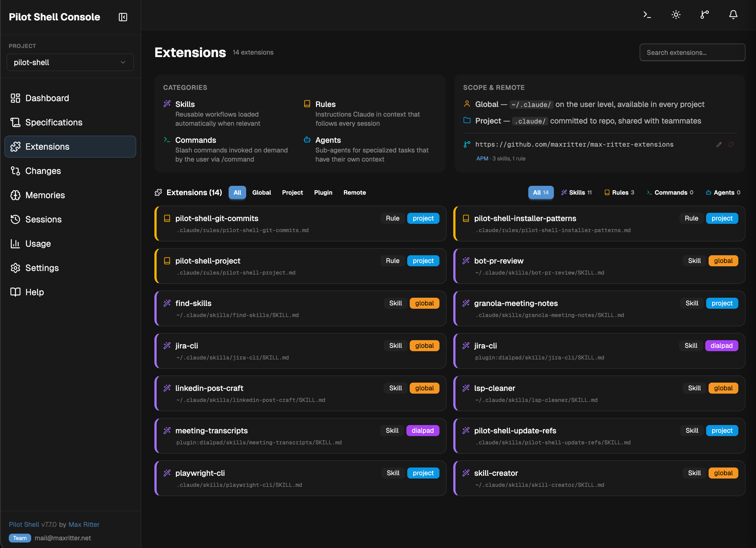The image size is (756, 548).
Task: Open the pilot-shell project selector
Action: [x=70, y=62]
